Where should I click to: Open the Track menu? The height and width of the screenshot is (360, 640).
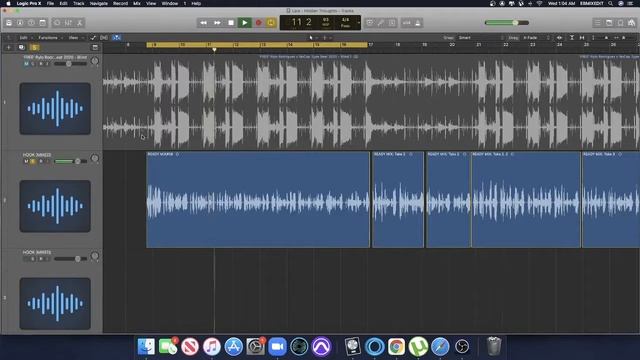click(78, 3)
